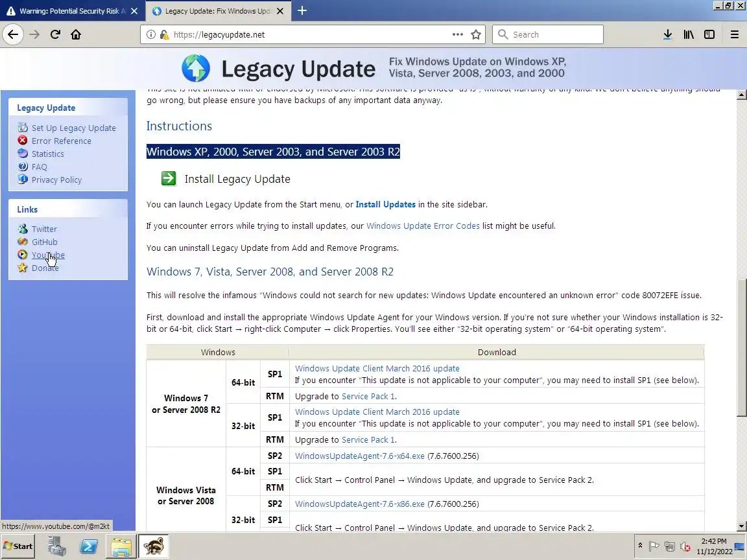Click the Show desktop button

pos(739,546)
